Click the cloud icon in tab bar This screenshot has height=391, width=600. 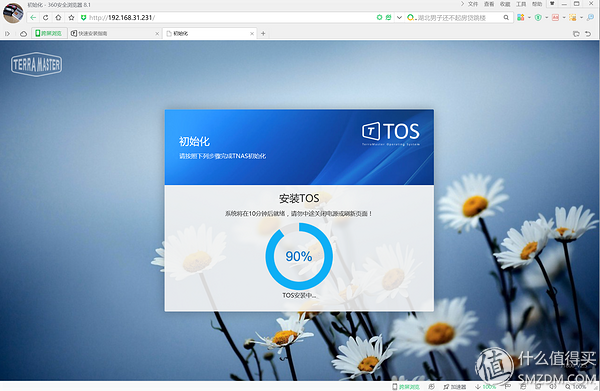coord(23,34)
